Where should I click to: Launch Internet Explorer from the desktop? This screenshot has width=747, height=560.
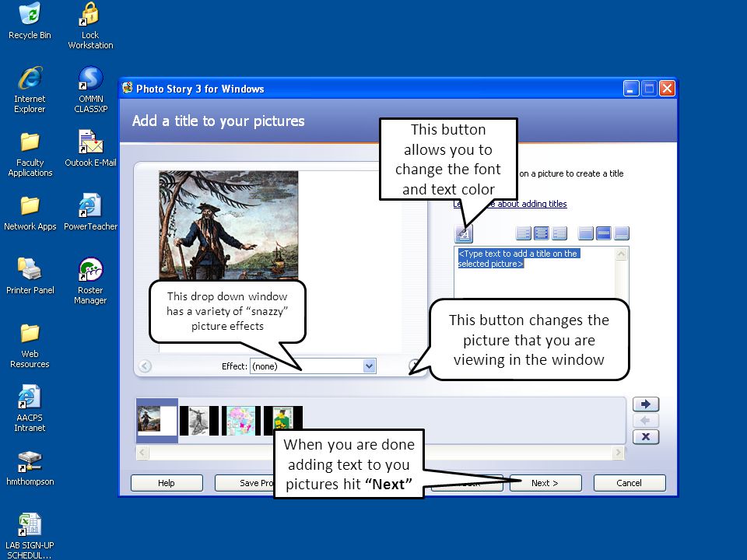pos(30,90)
